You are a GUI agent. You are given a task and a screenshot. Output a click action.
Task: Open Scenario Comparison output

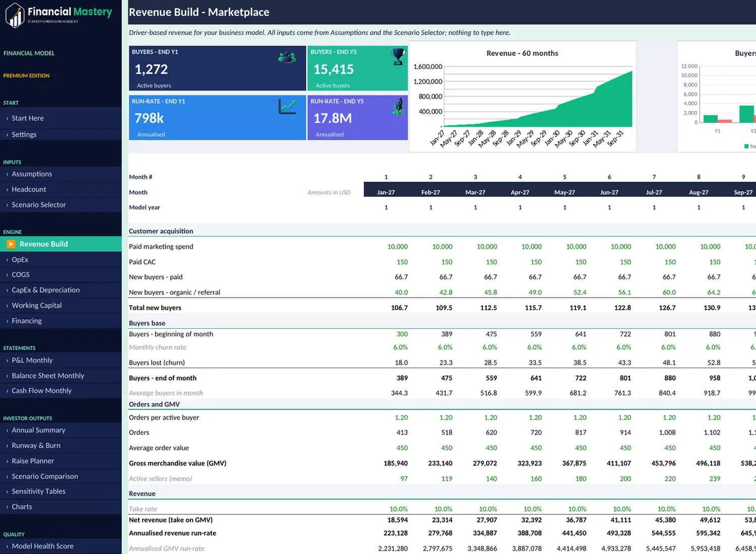(x=61, y=476)
